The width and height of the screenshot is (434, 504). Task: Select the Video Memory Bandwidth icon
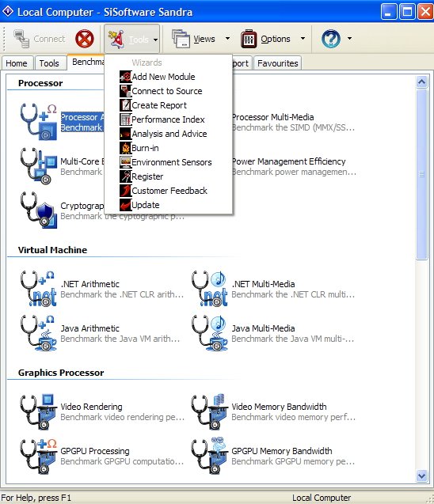pos(210,411)
